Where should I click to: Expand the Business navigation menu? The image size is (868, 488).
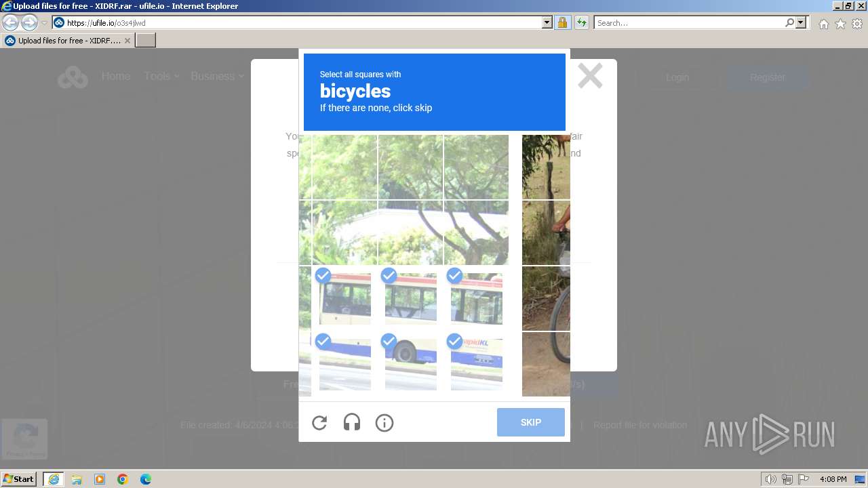tap(217, 76)
